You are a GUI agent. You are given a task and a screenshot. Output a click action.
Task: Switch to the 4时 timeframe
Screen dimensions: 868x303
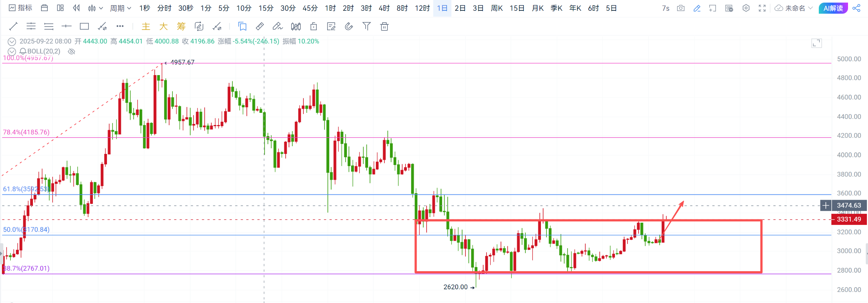[x=384, y=8]
